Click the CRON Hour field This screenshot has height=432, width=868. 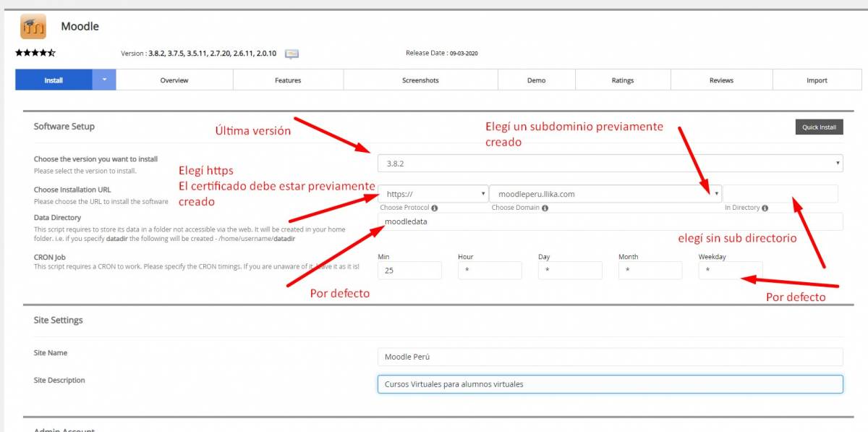click(490, 271)
